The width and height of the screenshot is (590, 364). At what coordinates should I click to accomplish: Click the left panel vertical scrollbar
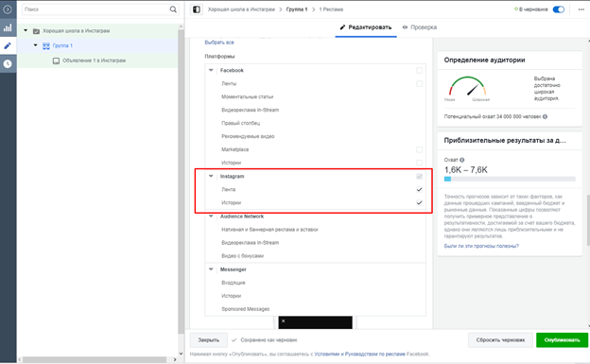click(x=181, y=181)
